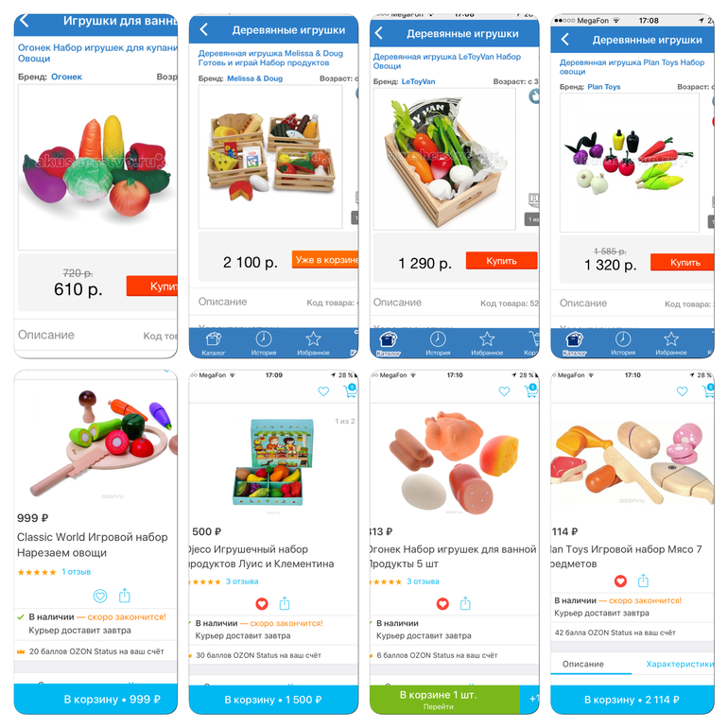
Task: Open cart icon above Djeco product image
Action: pos(351,391)
